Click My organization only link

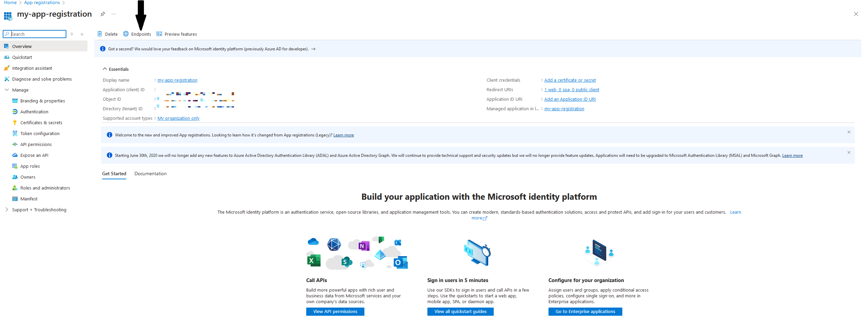click(178, 118)
